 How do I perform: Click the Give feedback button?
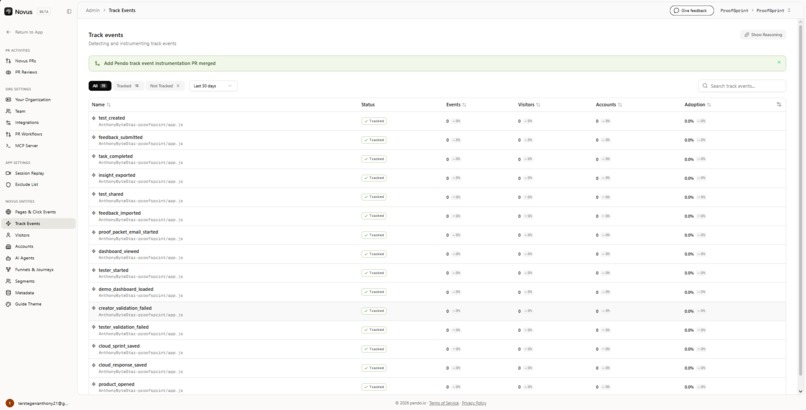pos(691,10)
